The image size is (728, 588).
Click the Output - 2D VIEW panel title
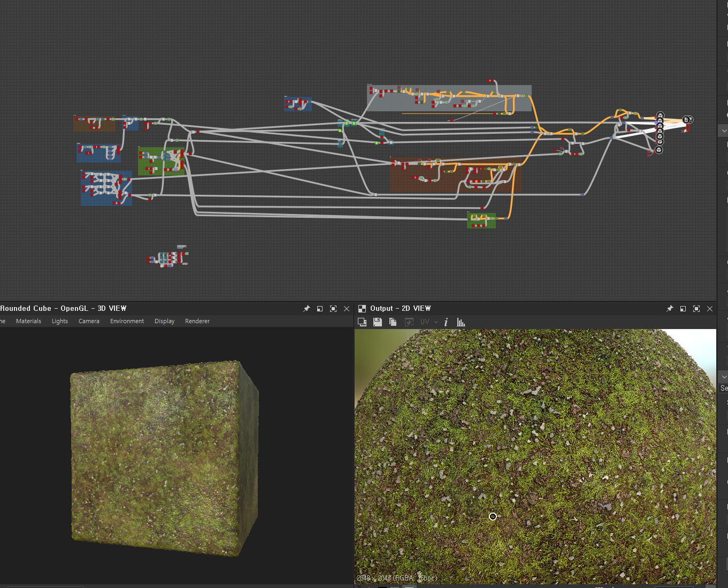pyautogui.click(x=400, y=308)
